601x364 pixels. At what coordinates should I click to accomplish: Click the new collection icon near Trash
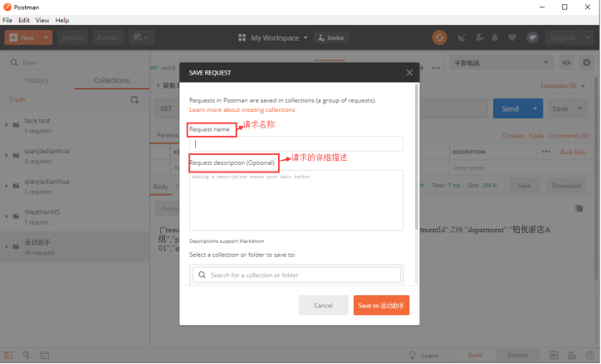134,99
